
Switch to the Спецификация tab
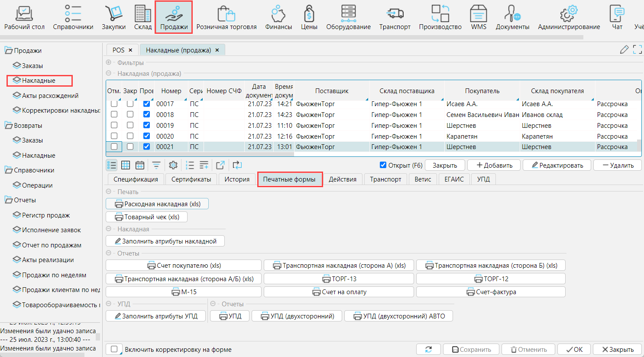click(x=136, y=179)
